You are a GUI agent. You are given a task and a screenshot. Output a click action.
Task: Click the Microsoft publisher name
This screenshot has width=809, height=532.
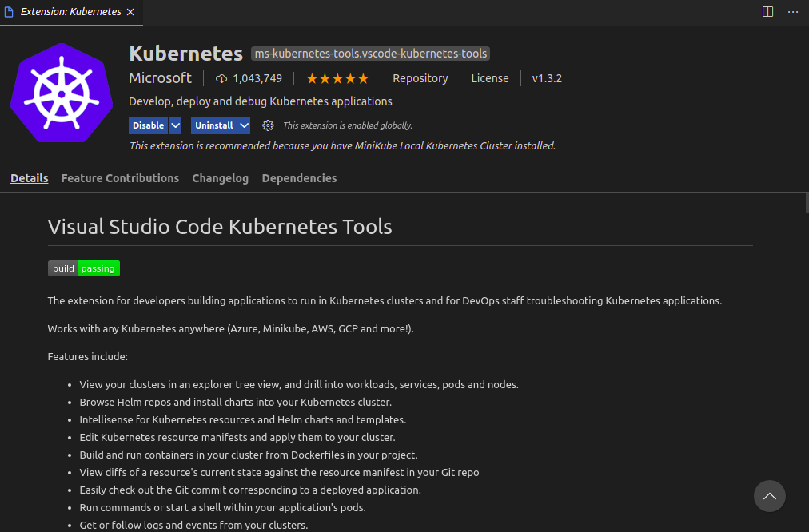click(x=160, y=78)
